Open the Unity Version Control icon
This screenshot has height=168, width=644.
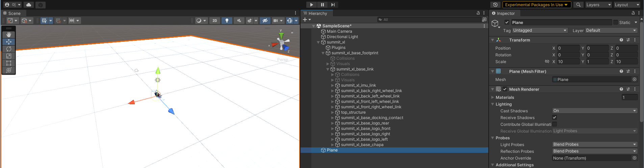click(x=41, y=5)
